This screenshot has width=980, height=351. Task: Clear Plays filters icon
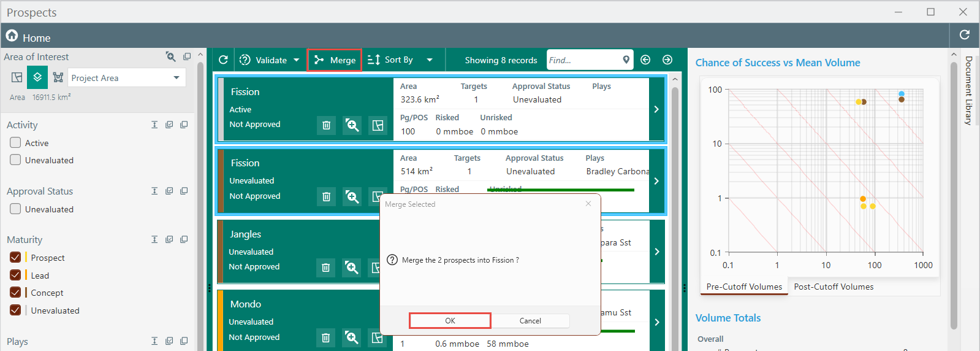tap(184, 341)
